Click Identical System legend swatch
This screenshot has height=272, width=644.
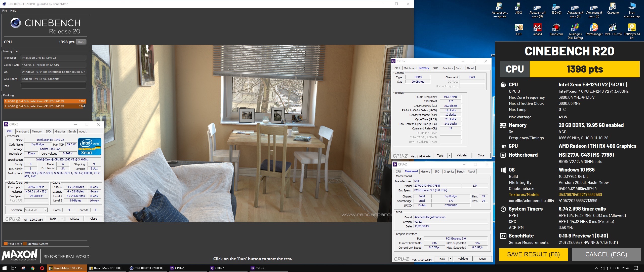tap(25, 244)
